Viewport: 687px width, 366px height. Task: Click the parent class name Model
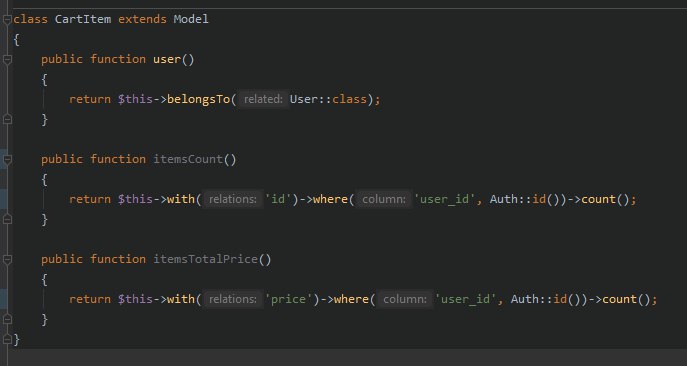(x=191, y=19)
